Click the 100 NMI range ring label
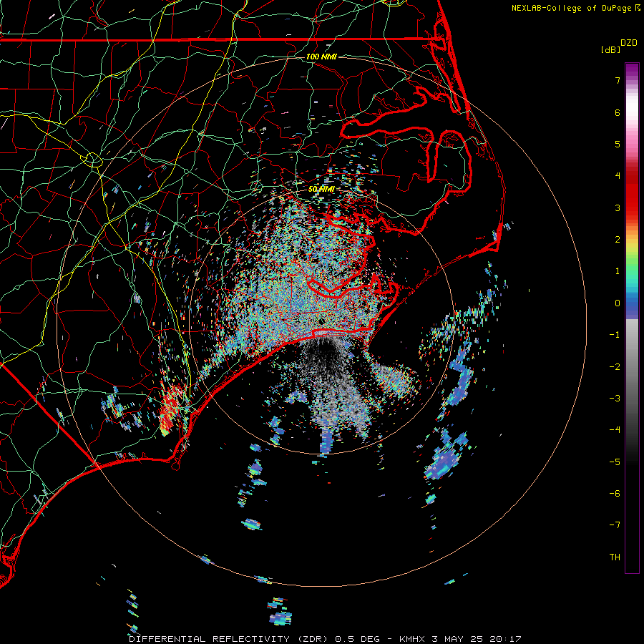 click(x=321, y=57)
